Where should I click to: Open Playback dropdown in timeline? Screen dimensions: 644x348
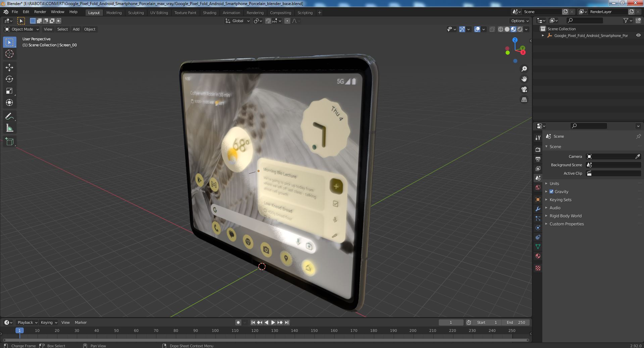coord(27,322)
